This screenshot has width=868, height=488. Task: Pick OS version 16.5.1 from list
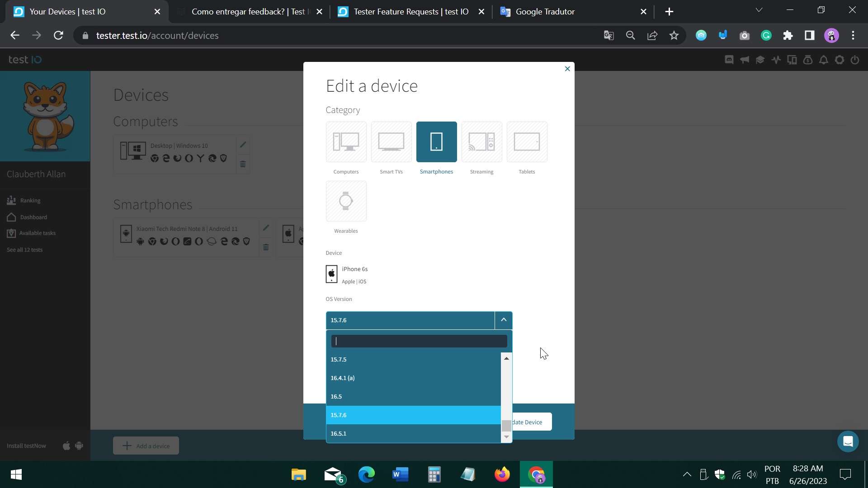coord(413,433)
